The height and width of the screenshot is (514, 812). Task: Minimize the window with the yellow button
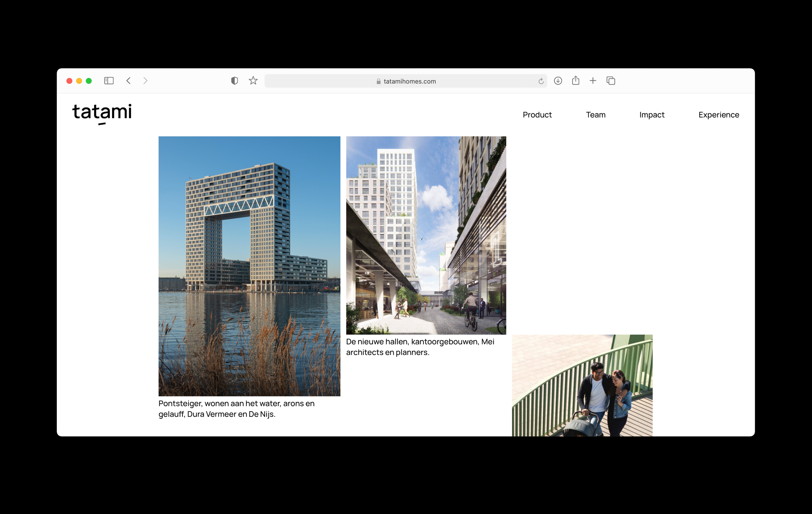(x=79, y=81)
